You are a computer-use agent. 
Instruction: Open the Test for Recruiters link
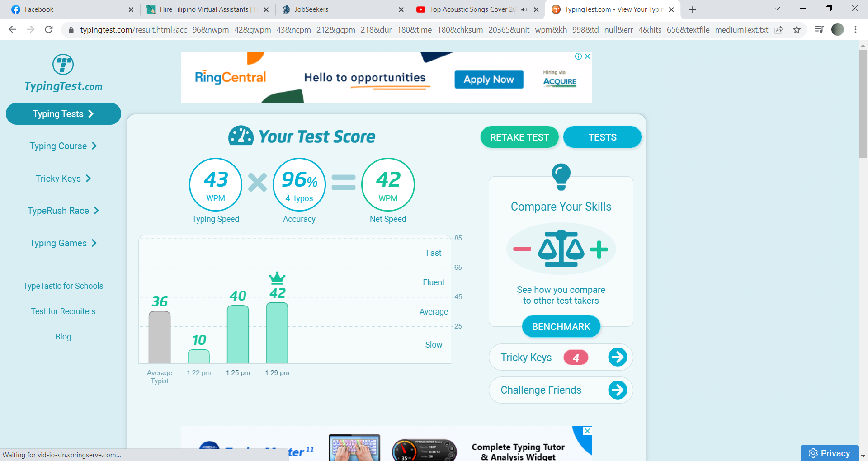coord(63,311)
